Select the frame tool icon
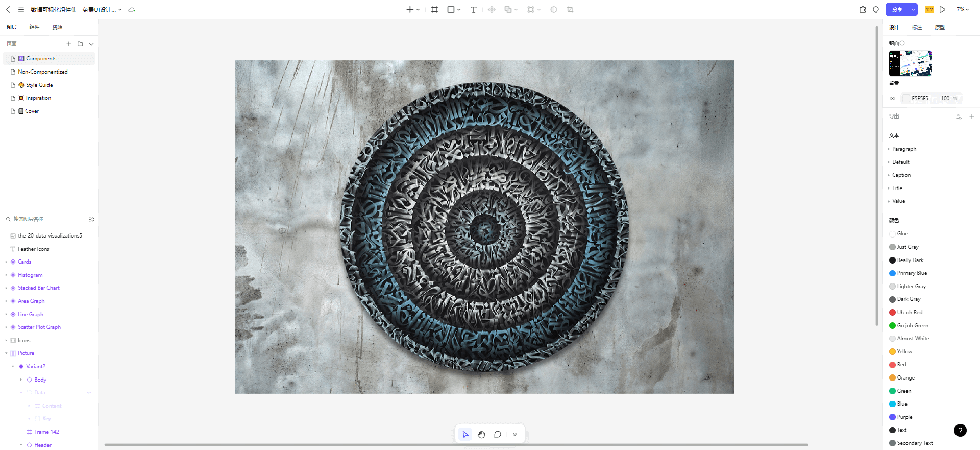The width and height of the screenshot is (980, 450). coord(434,9)
